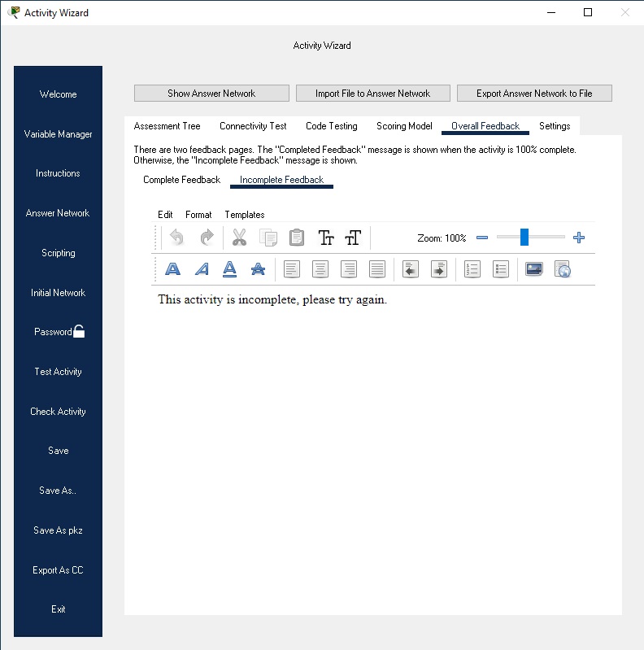
Task: Click Save As pkz in the sidebar
Action: point(58,530)
